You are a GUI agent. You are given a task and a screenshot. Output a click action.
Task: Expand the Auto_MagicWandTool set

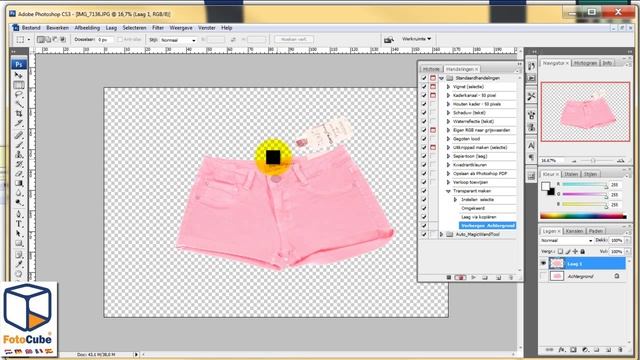pos(441,234)
